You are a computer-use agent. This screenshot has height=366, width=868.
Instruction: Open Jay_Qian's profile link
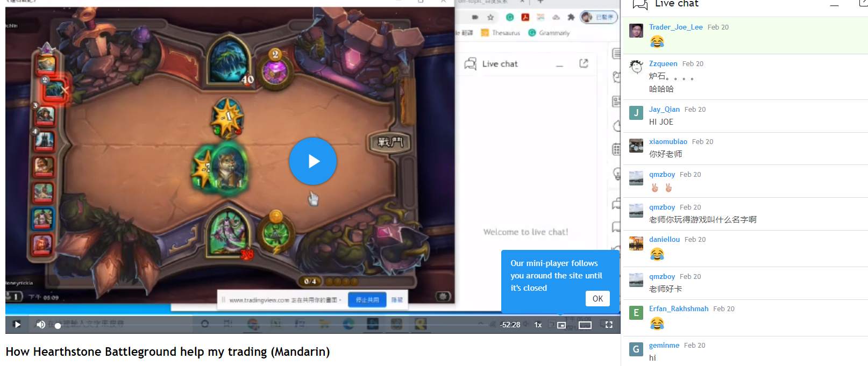pos(664,109)
